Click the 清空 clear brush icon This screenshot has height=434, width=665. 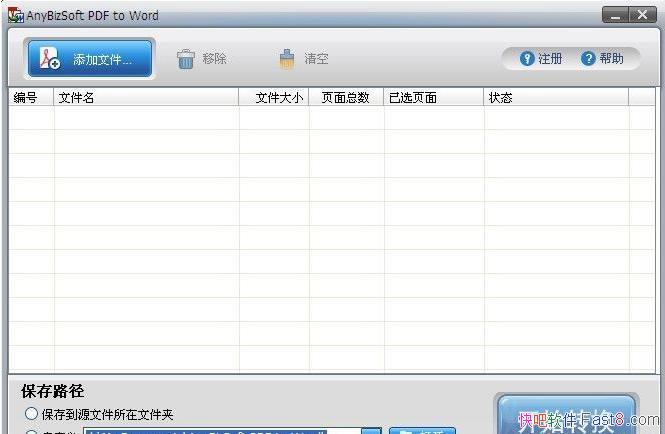point(287,59)
